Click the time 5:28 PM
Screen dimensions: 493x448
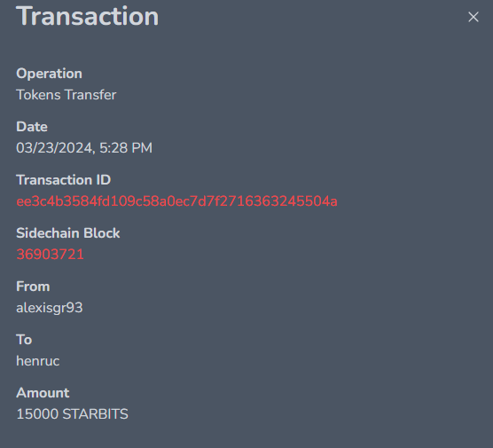click(126, 148)
